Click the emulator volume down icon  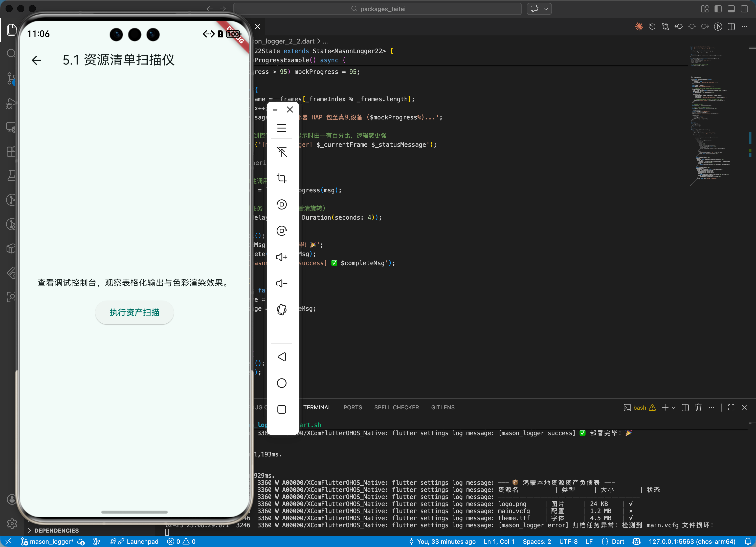pos(282,284)
